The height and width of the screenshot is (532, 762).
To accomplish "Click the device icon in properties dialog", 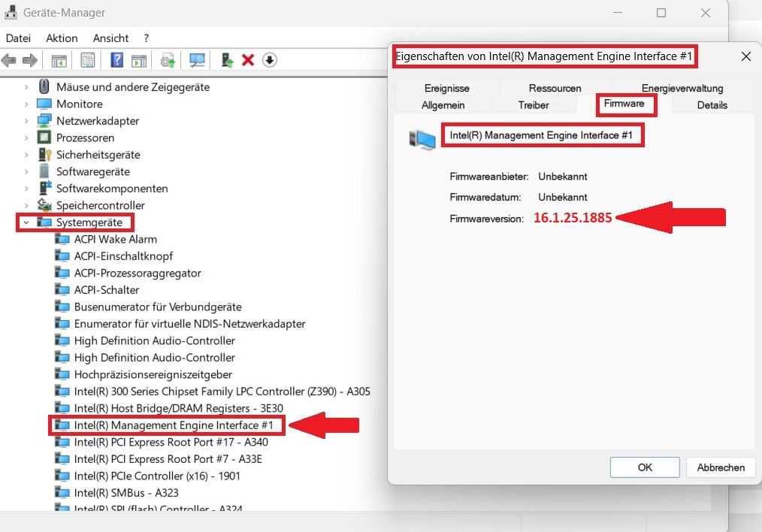I will 422,140.
